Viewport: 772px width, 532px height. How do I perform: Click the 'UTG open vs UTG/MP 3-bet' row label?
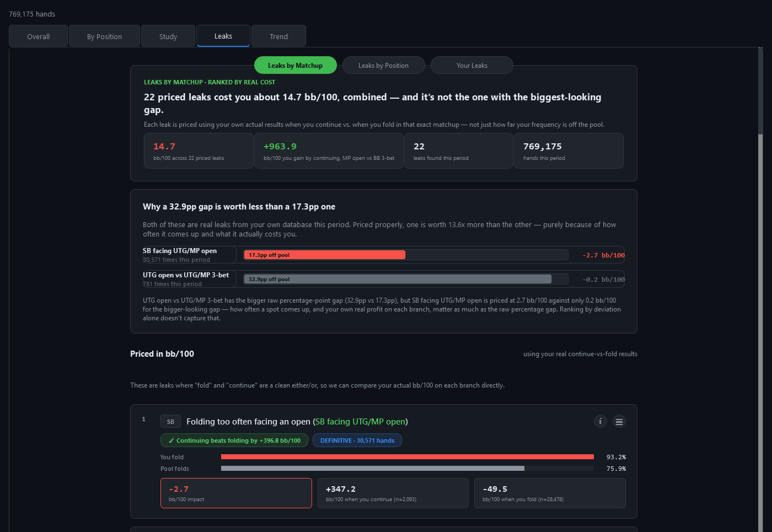tap(186, 275)
